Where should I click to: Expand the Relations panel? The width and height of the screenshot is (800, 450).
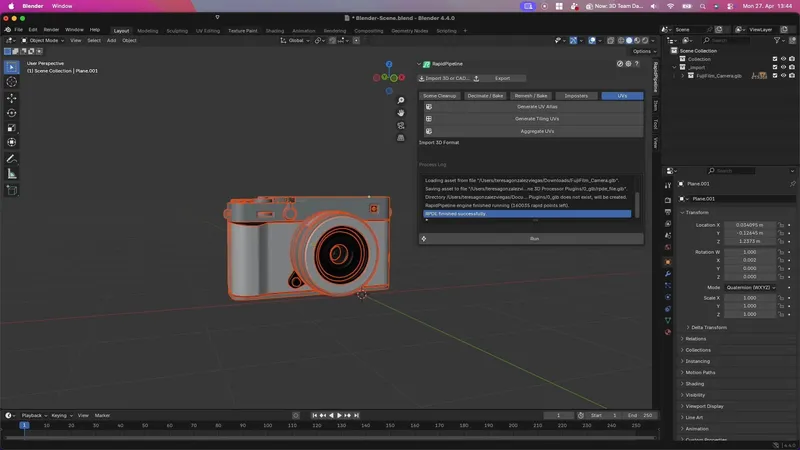pos(696,339)
